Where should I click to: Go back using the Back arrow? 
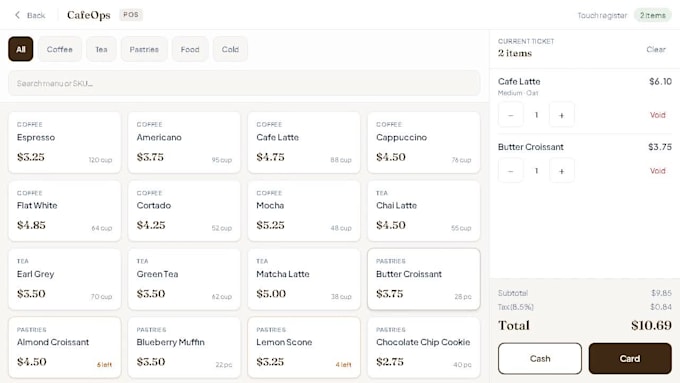click(29, 15)
